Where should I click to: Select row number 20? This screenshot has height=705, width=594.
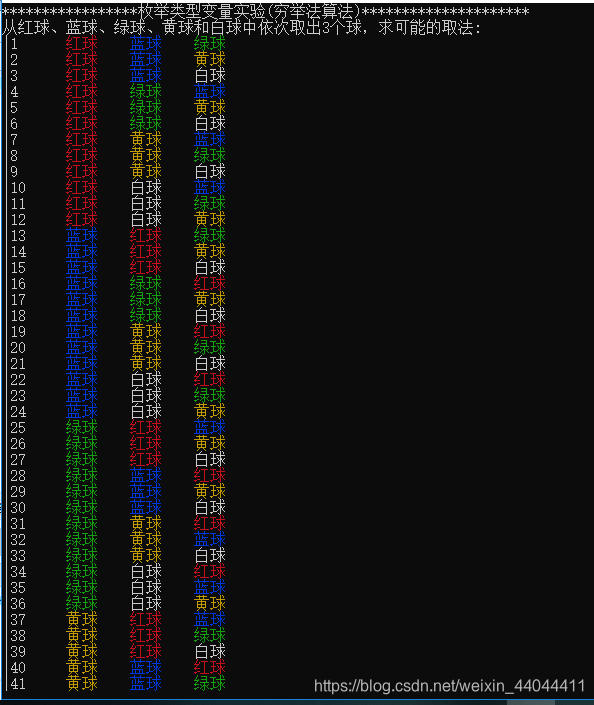pos(18,348)
